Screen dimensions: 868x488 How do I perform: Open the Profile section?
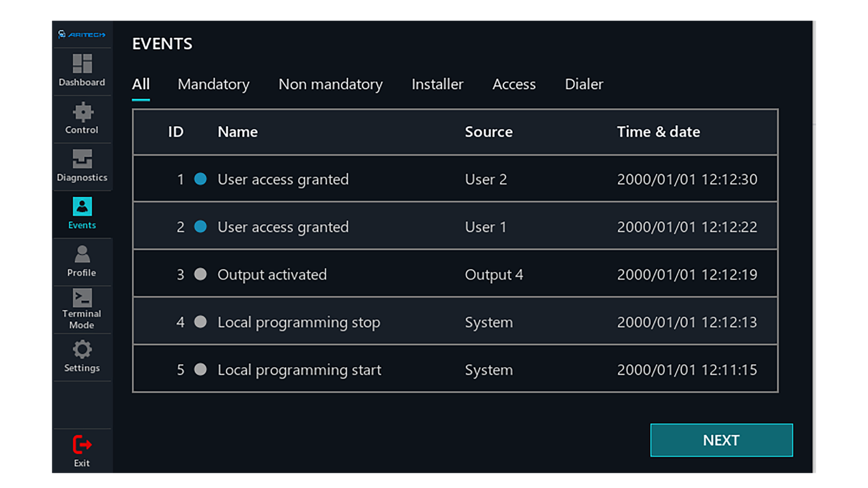82,260
